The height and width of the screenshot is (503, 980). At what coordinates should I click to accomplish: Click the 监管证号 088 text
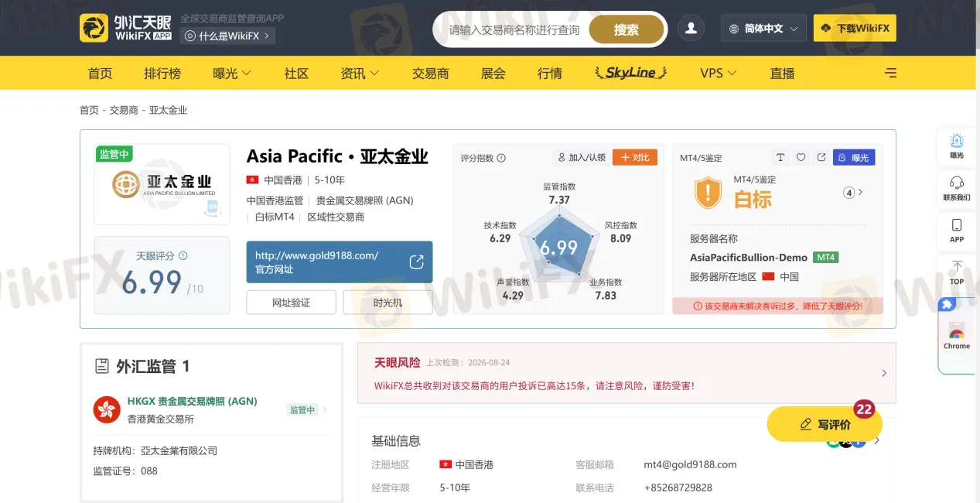pyautogui.click(x=125, y=470)
